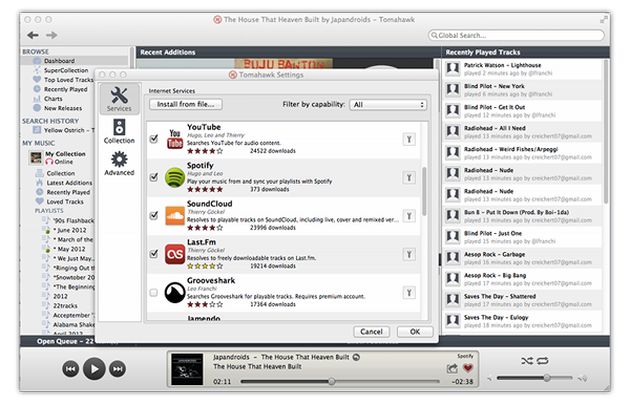Uncheck the Last.Fm service checkbox
This screenshot has height=404, width=630.
(153, 254)
